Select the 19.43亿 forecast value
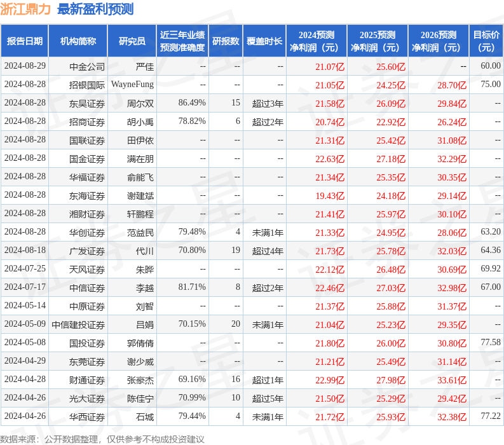 pos(330,196)
